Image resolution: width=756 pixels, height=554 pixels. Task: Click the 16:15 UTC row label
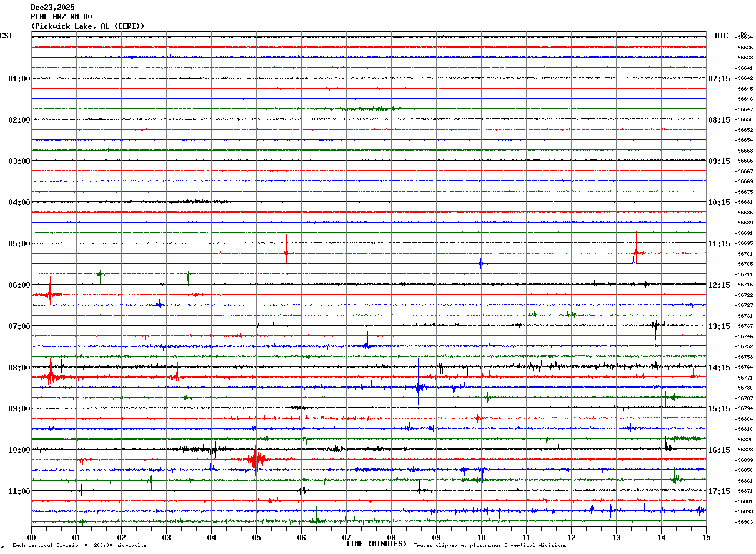click(719, 450)
